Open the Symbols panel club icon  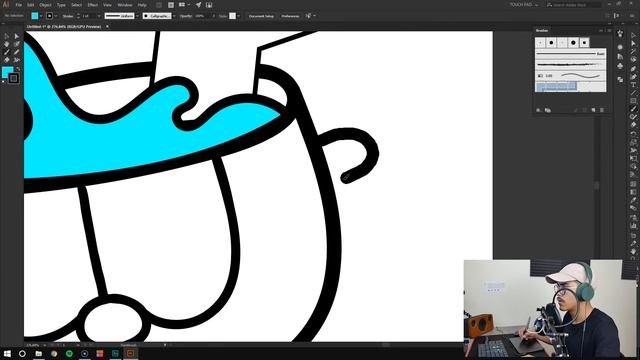click(x=620, y=66)
